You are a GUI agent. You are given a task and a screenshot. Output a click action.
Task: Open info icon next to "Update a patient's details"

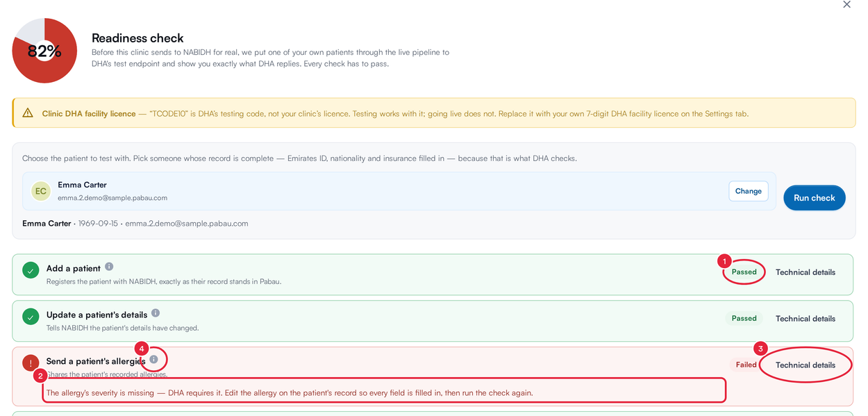tap(156, 313)
